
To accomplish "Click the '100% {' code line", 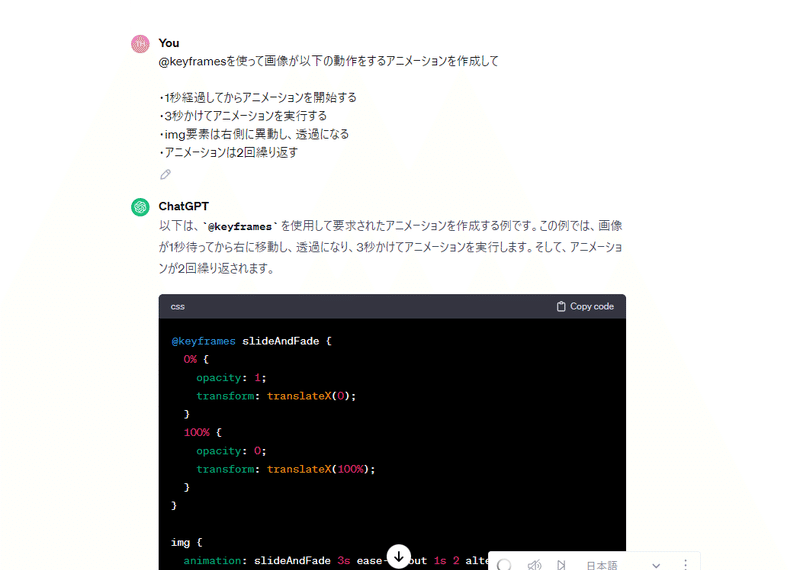I will tap(203, 433).
